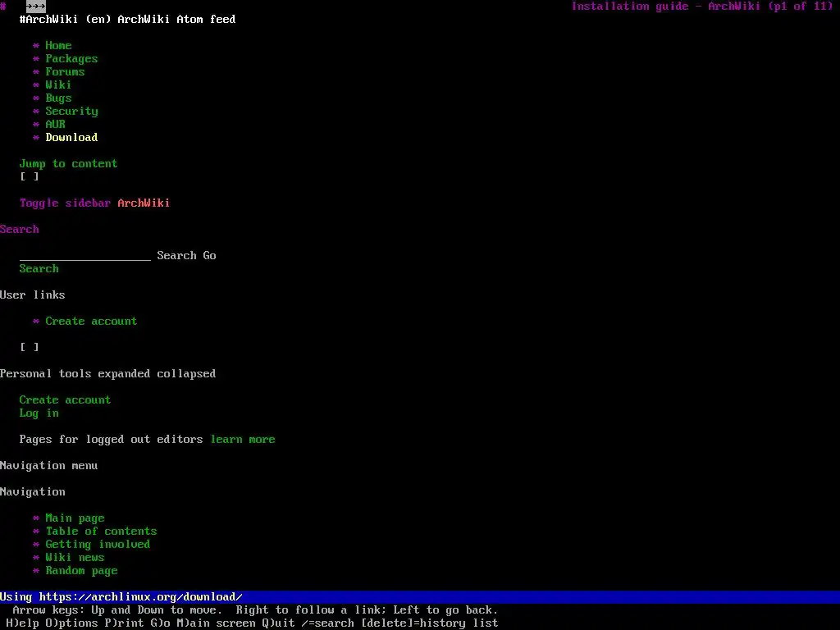Image resolution: width=840 pixels, height=630 pixels.
Task: Follow the AUR link
Action: tap(55, 125)
